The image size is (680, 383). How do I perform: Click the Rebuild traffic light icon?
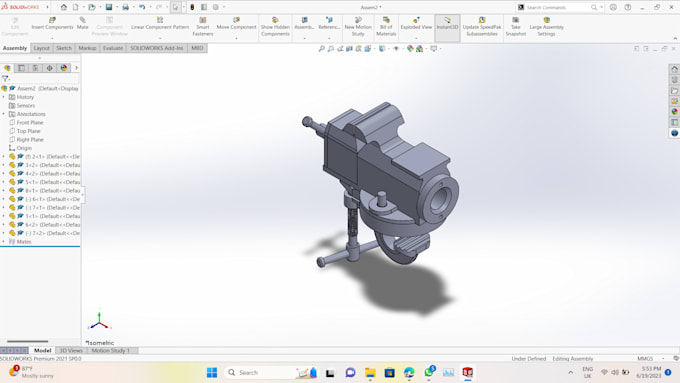coord(192,7)
